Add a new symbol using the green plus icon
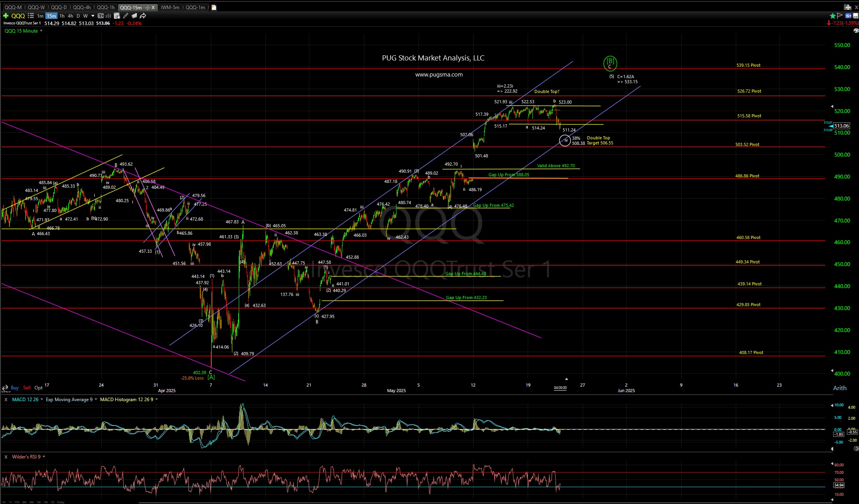 tap(5, 16)
